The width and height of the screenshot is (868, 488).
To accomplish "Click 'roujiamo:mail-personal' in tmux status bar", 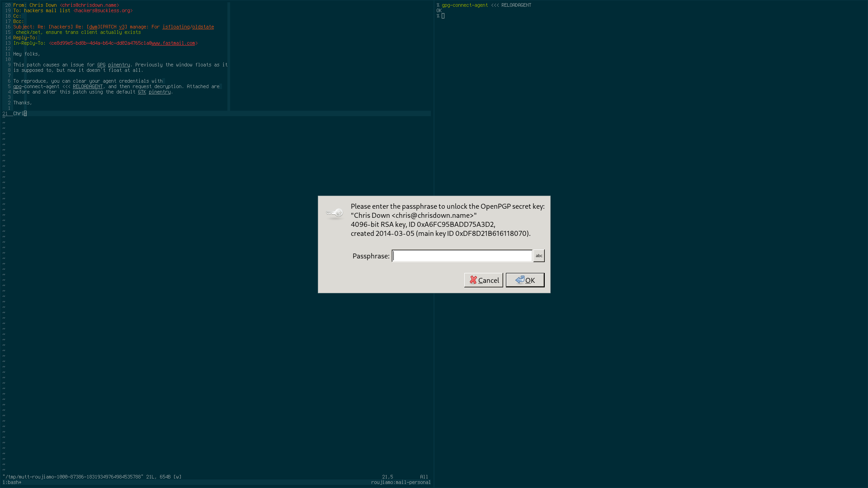I will [401, 483].
